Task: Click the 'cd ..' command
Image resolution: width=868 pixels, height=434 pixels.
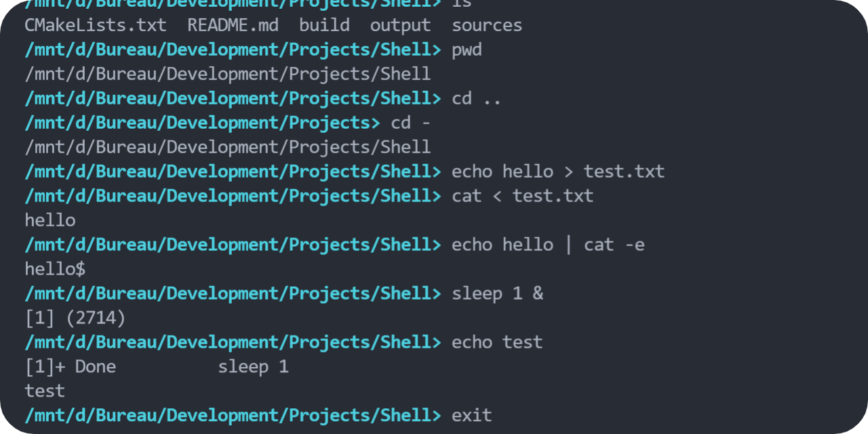Action: (477, 98)
